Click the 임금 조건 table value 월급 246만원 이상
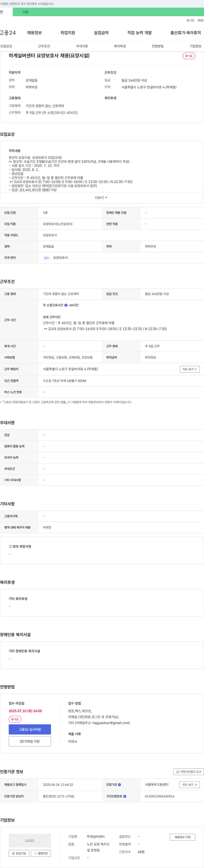The image size is (204, 868). coord(157,294)
